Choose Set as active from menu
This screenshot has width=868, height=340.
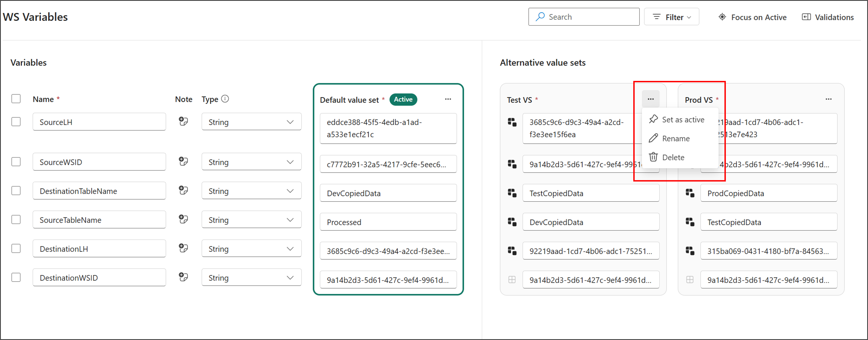683,120
